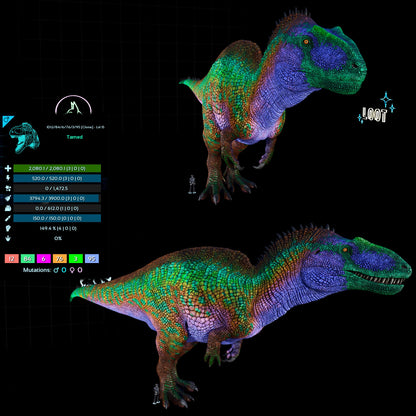The height and width of the screenshot is (416, 416).
Task: Click the Health plus stat icon
Action: [8, 168]
